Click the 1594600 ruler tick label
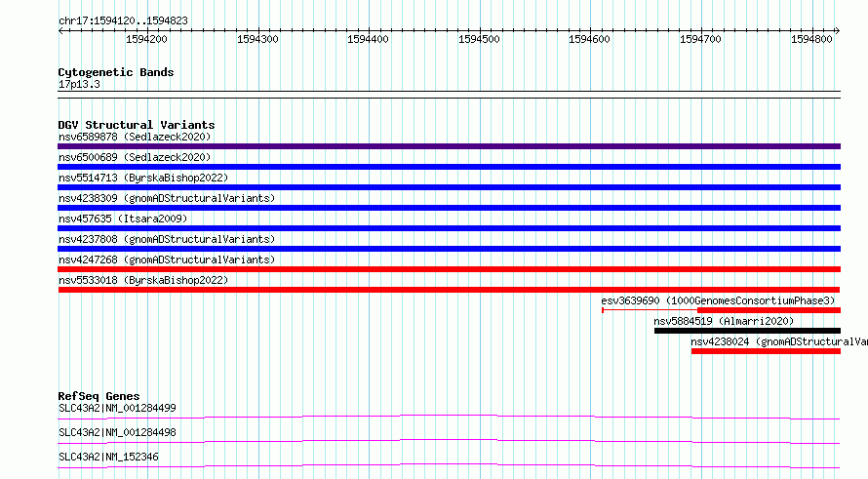Screen dimensions: 868x479 pyautogui.click(x=589, y=39)
